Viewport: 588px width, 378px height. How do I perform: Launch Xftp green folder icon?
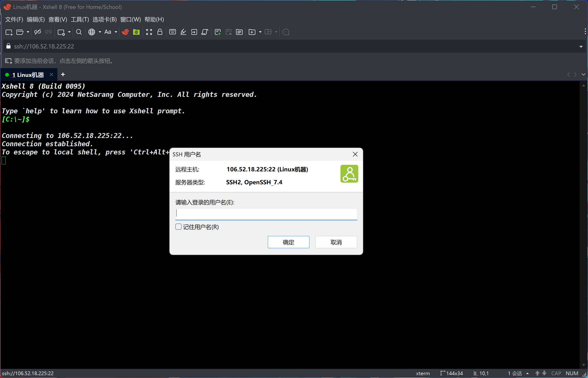coord(136,32)
